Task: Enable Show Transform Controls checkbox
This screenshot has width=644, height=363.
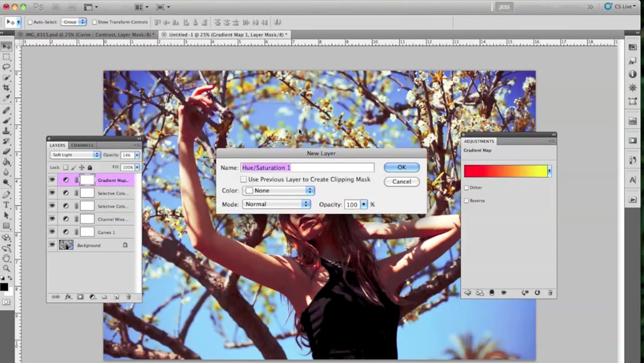Action: 94,22
